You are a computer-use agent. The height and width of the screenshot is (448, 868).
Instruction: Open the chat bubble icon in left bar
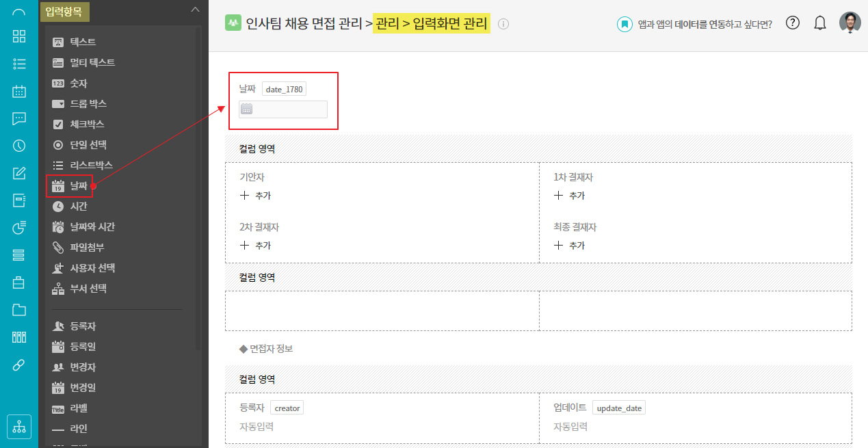(x=19, y=118)
